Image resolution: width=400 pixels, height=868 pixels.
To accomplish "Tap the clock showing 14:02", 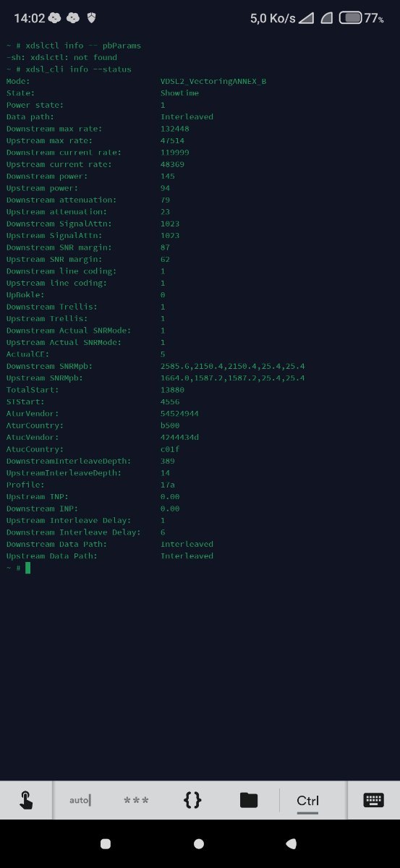I will coord(29,18).
